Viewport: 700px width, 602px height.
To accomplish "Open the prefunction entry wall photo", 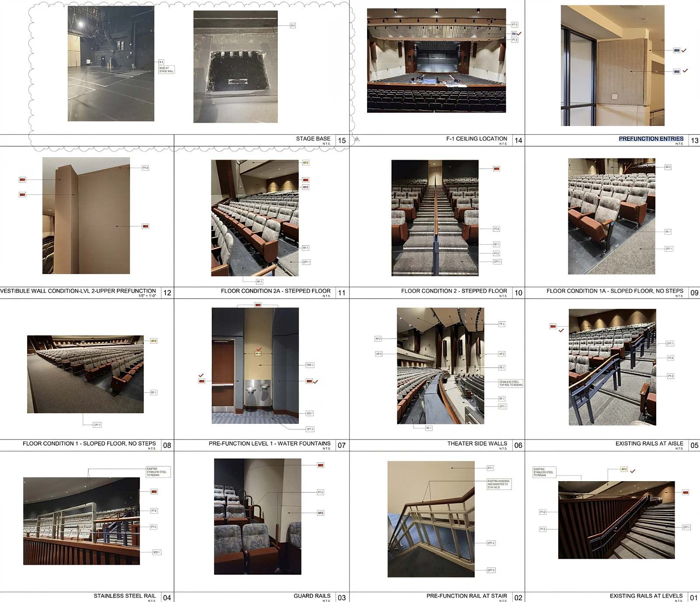I will click(x=612, y=66).
